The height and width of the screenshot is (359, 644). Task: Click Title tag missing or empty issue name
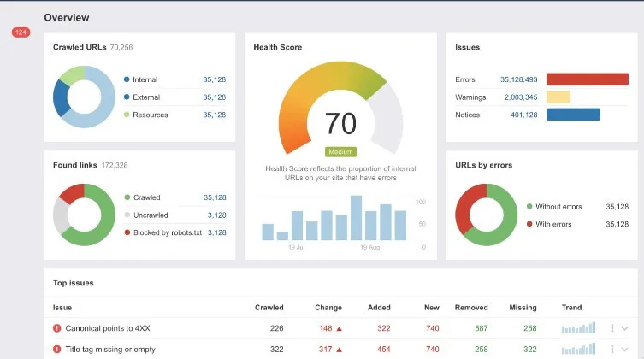110,349
